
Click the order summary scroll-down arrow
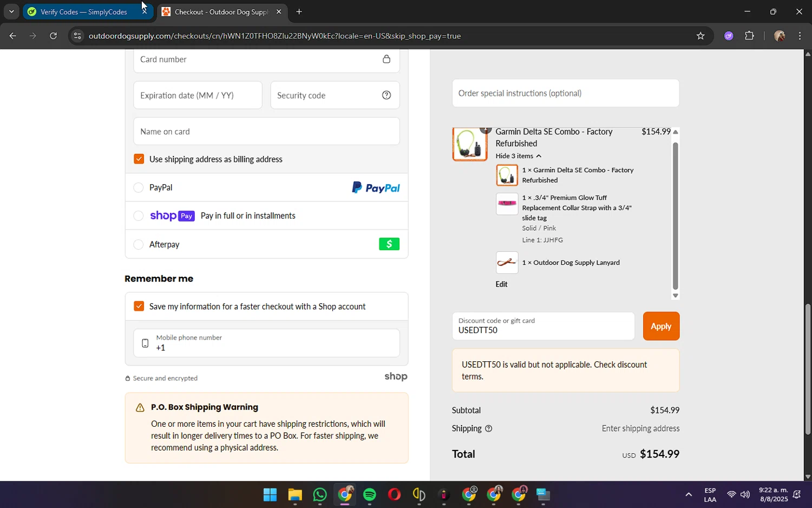click(x=675, y=296)
